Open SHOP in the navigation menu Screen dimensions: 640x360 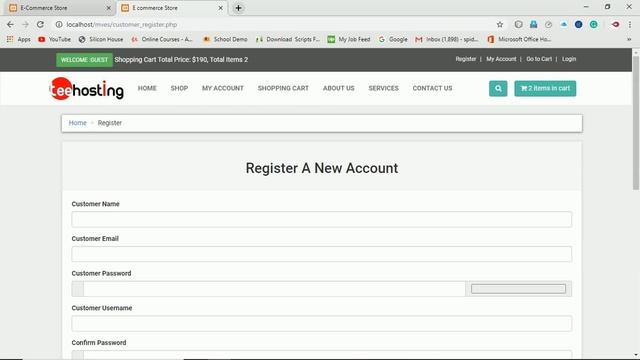(179, 88)
